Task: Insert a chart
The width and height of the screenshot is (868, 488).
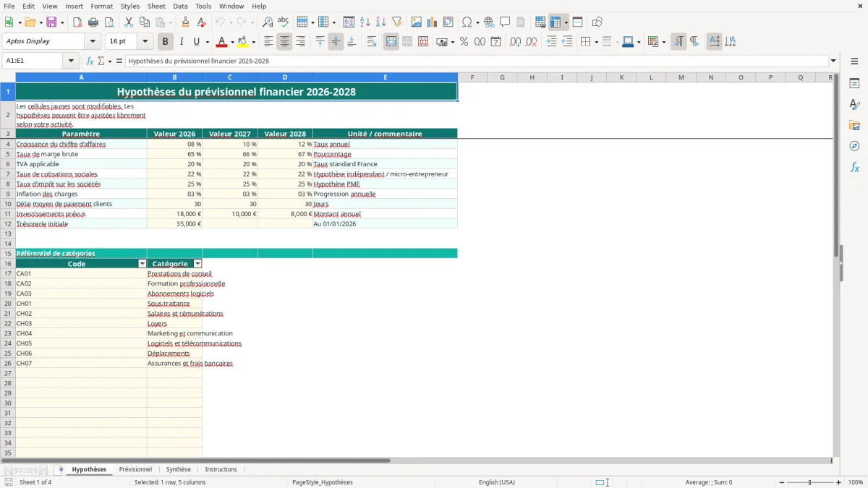Action: (x=433, y=22)
